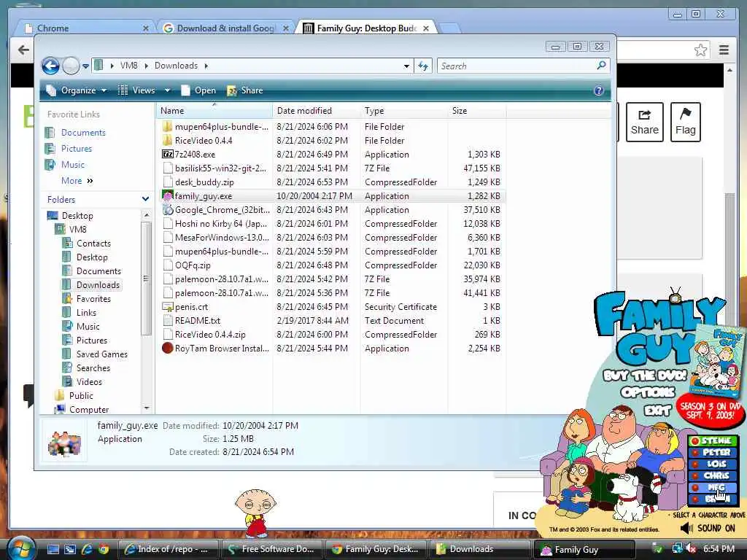This screenshot has width=747, height=560.
Task: Choose Lois in Family Guy character list
Action: 713,464
